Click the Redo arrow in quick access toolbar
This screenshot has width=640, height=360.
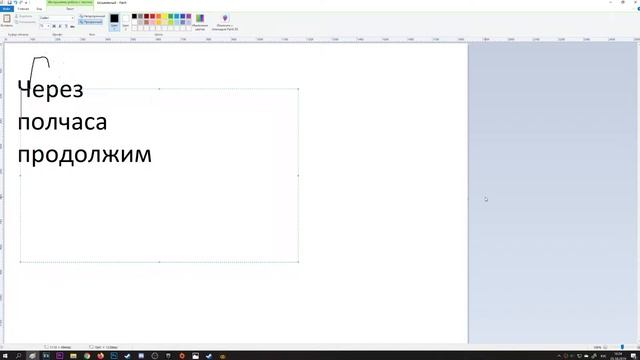21,2
